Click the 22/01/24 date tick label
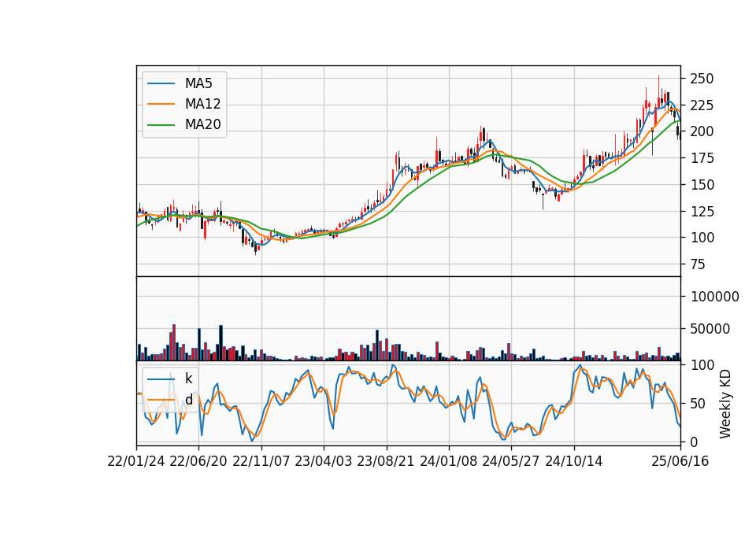 click(x=136, y=461)
